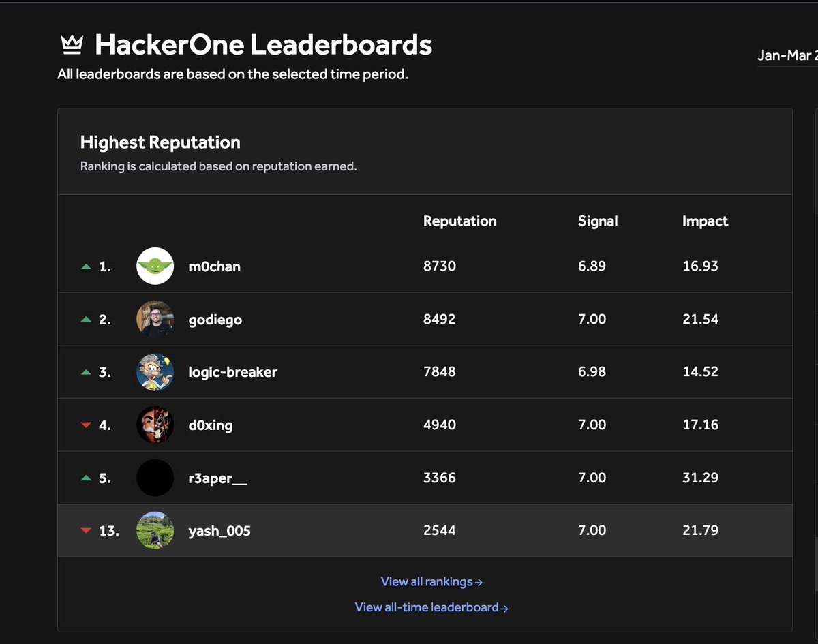Screen dimensions: 818x644
Task: Select impact value 31.29
Action: click(x=700, y=478)
